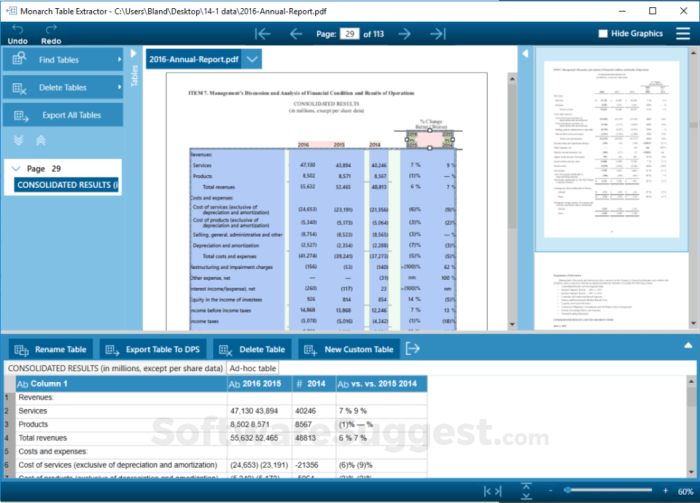The height and width of the screenshot is (503, 700).
Task: Click the 48813 cell
Action: pyautogui.click(x=314, y=438)
